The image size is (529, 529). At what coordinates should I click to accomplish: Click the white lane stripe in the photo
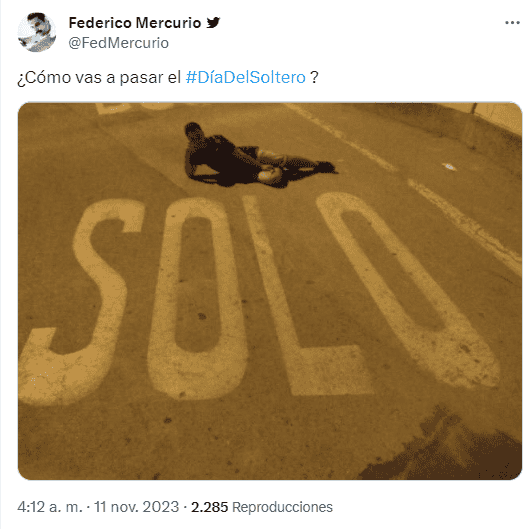point(466,226)
